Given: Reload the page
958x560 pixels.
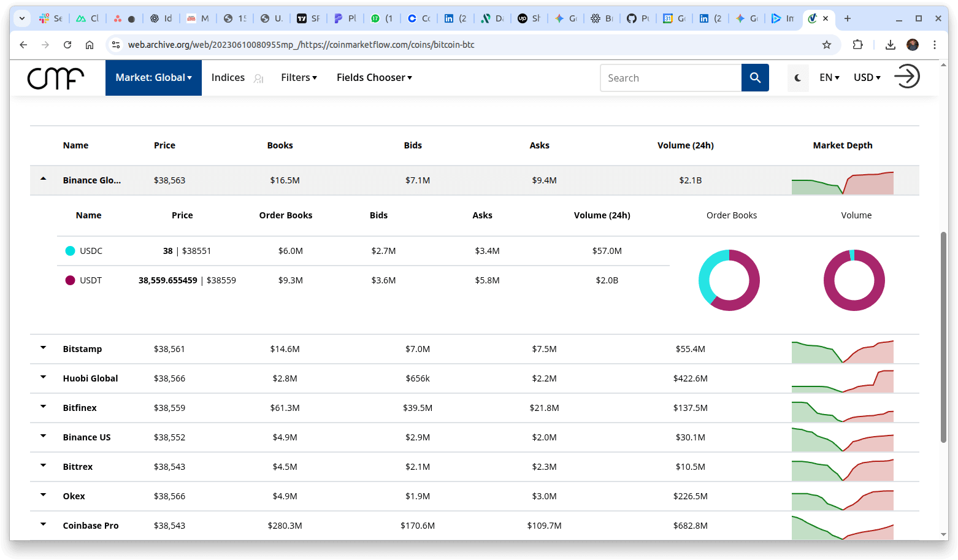Looking at the screenshot, I should pos(67,45).
